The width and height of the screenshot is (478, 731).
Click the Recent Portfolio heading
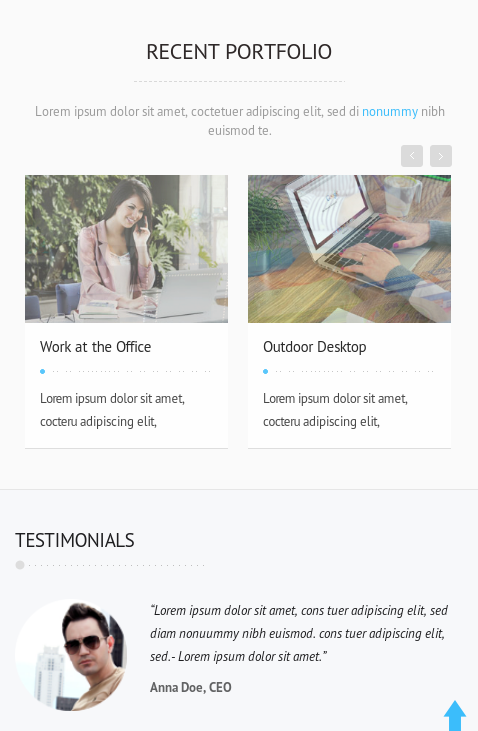(x=239, y=52)
